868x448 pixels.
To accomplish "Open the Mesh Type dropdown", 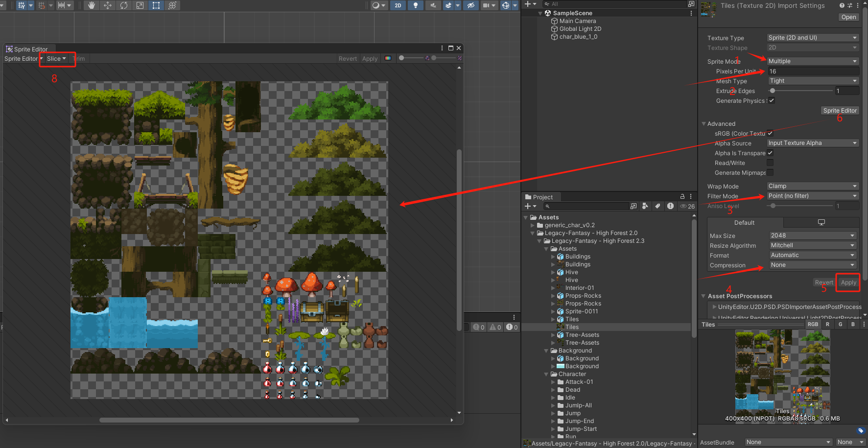I will pyautogui.click(x=813, y=81).
